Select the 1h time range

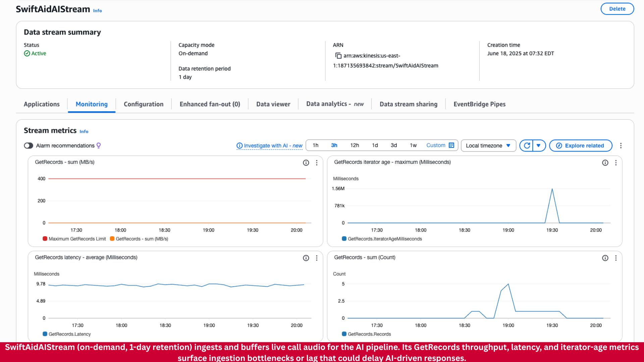pos(315,145)
